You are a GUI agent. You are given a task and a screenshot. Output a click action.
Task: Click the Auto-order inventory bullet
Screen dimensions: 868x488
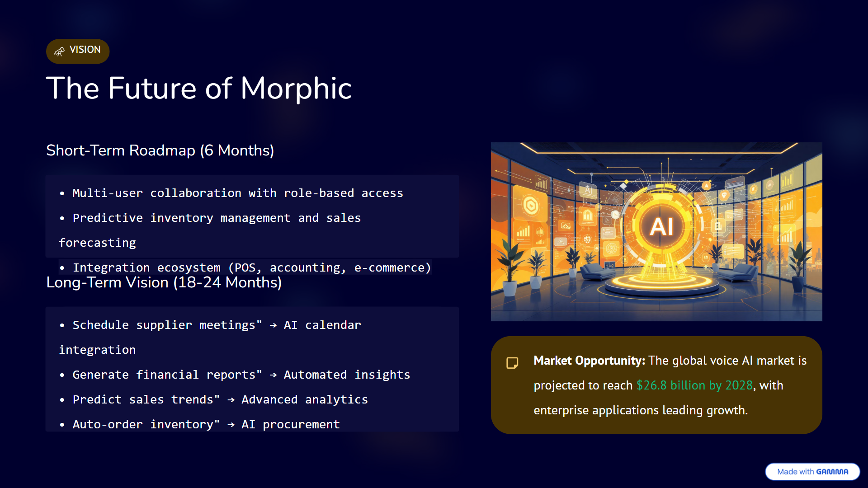206,425
